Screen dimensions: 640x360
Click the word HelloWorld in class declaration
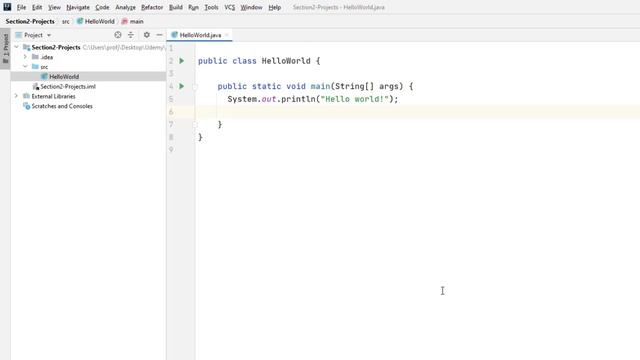286,61
